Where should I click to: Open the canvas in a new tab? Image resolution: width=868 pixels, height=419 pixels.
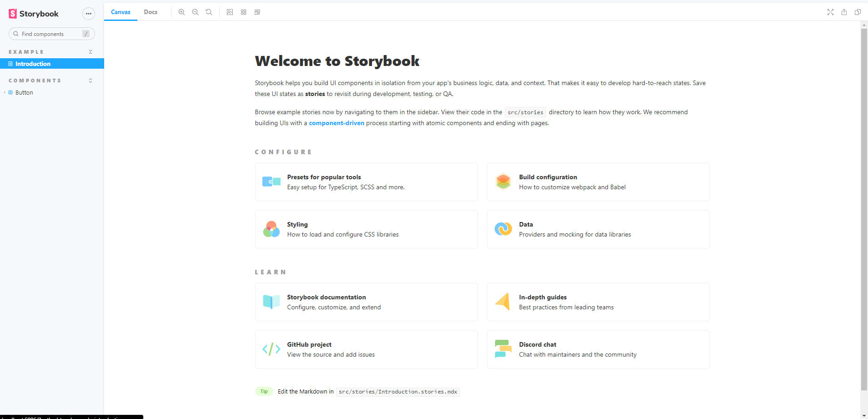[x=844, y=12]
